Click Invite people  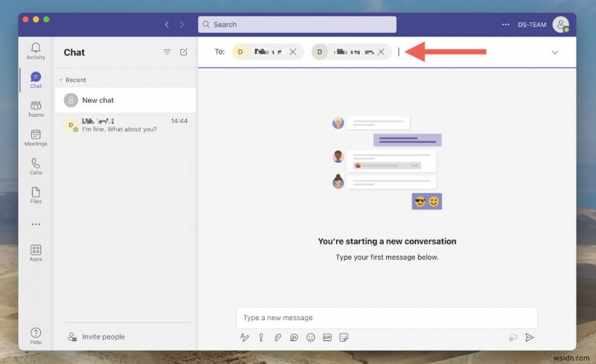coord(96,336)
